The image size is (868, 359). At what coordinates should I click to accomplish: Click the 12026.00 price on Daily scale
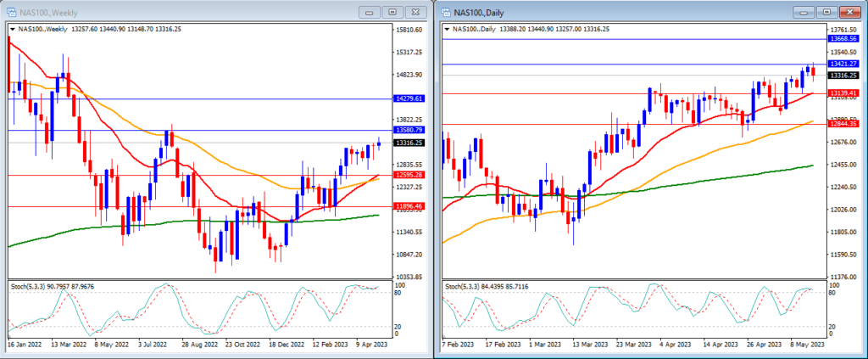(843, 210)
